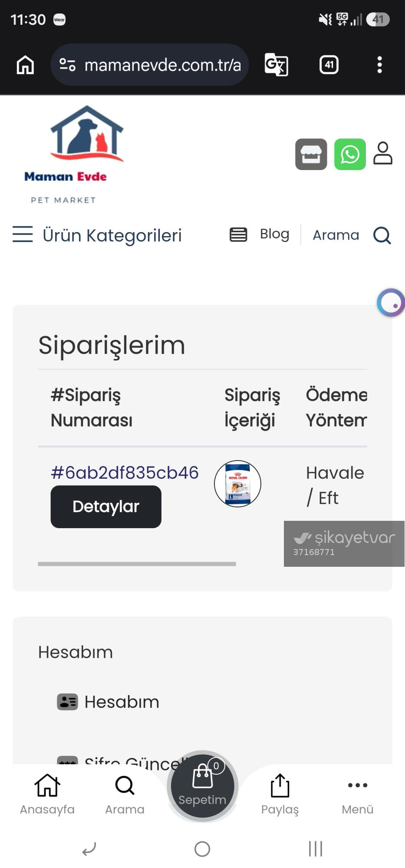This screenshot has height=868, width=405.
Task: Open Chrome three-dot overflow menu
Action: click(379, 65)
